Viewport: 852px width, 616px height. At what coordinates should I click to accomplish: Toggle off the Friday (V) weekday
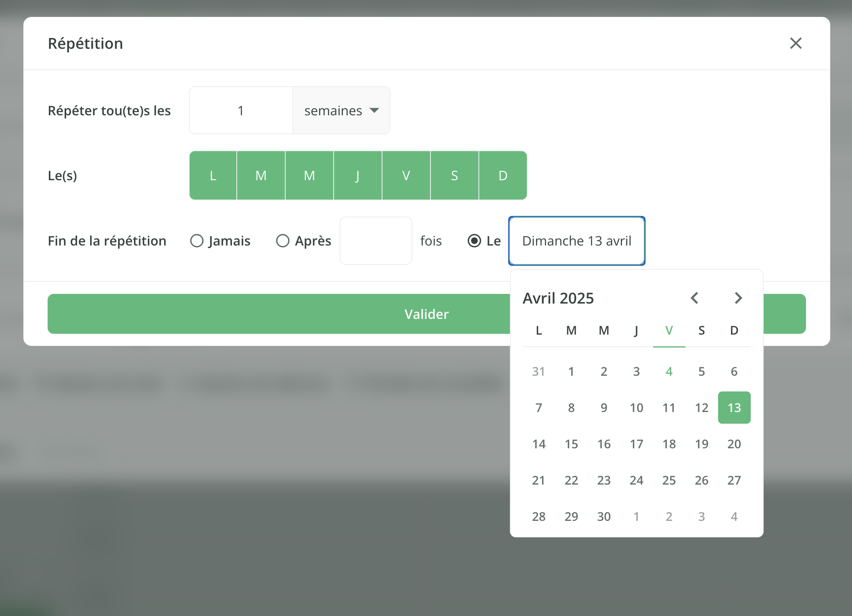point(406,175)
